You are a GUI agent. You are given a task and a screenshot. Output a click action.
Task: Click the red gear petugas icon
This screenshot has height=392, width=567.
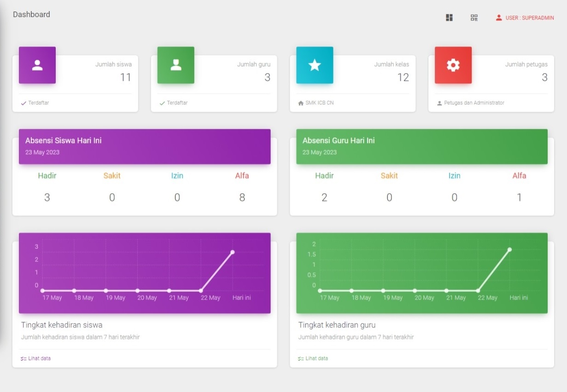click(453, 65)
